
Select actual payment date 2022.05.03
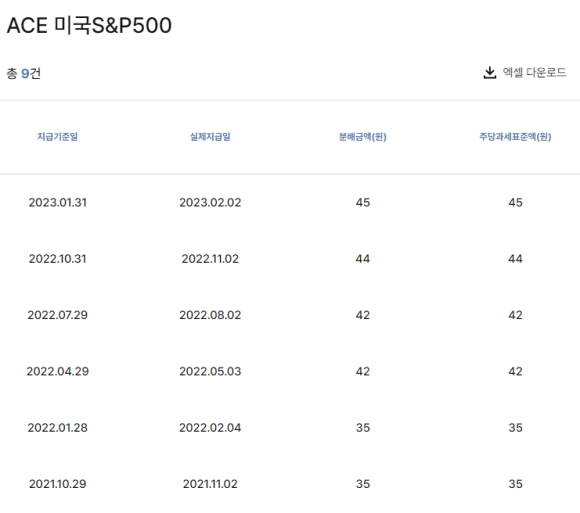(x=210, y=371)
